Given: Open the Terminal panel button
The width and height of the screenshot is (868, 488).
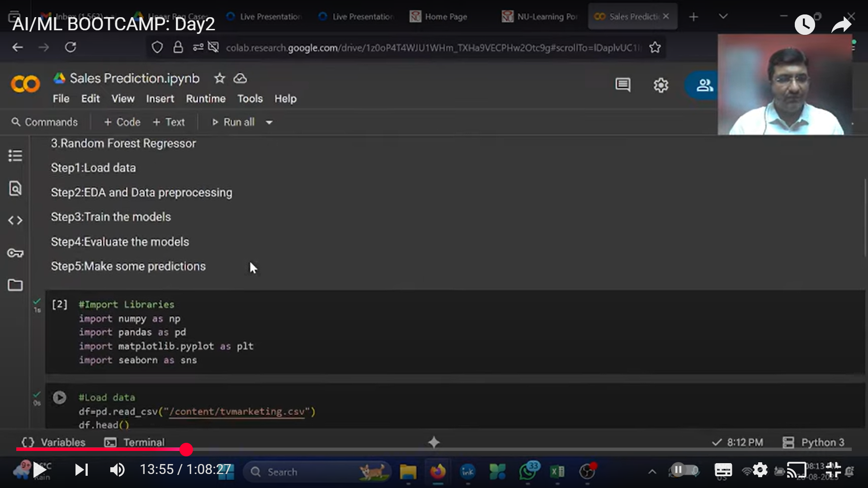Looking at the screenshot, I should (x=135, y=442).
